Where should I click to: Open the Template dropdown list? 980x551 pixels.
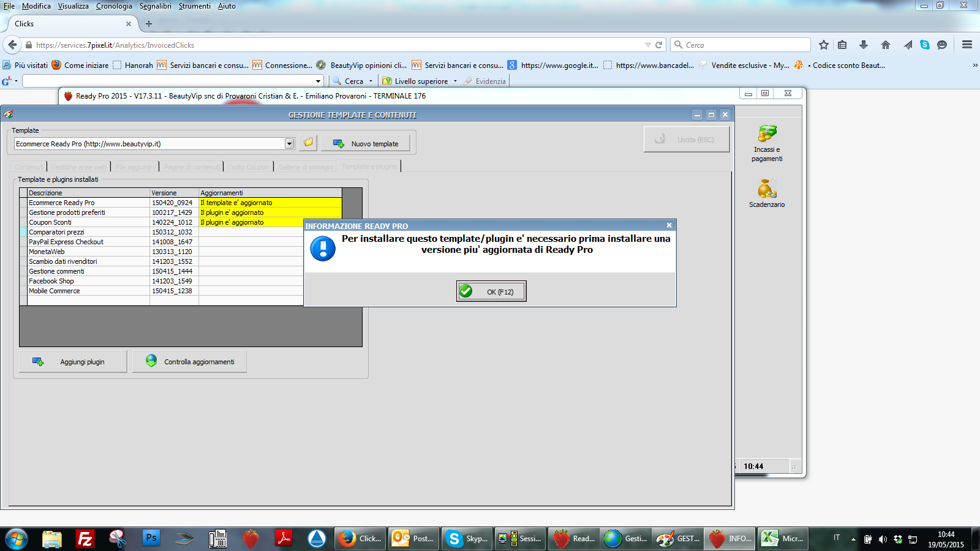pos(289,144)
